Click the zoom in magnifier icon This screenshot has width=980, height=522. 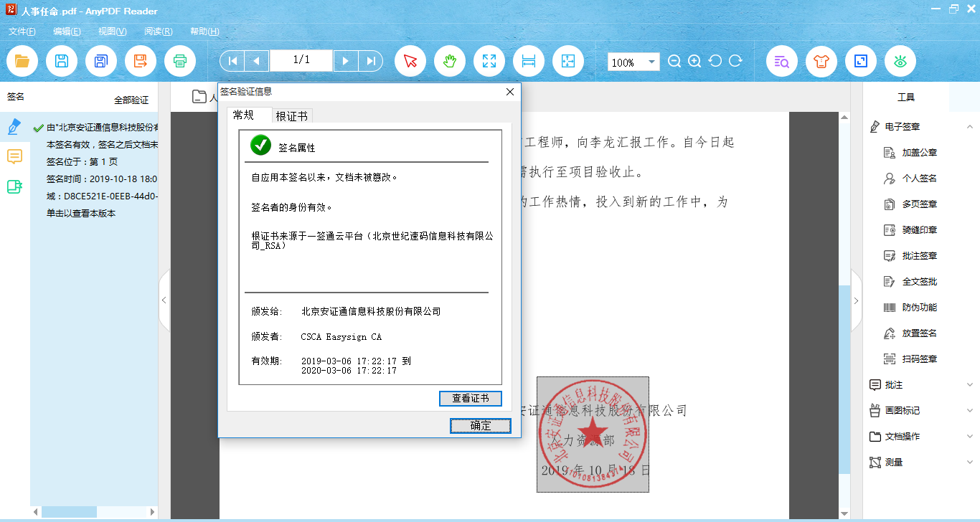694,62
